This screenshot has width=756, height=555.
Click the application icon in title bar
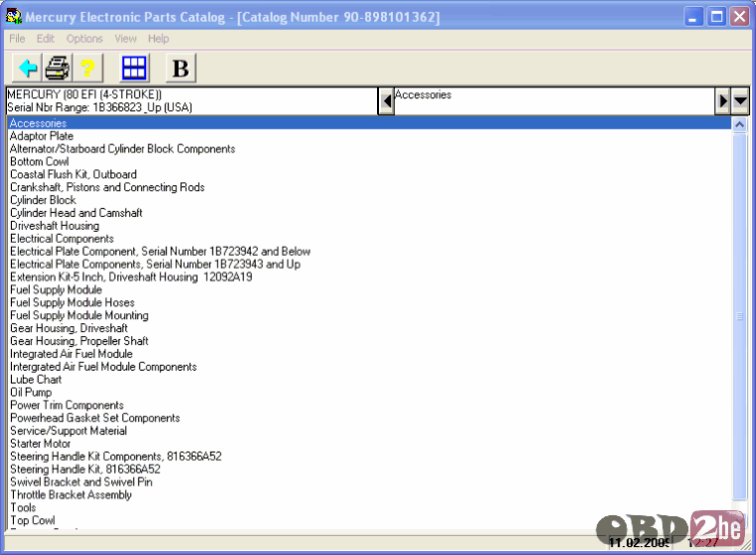(x=14, y=16)
